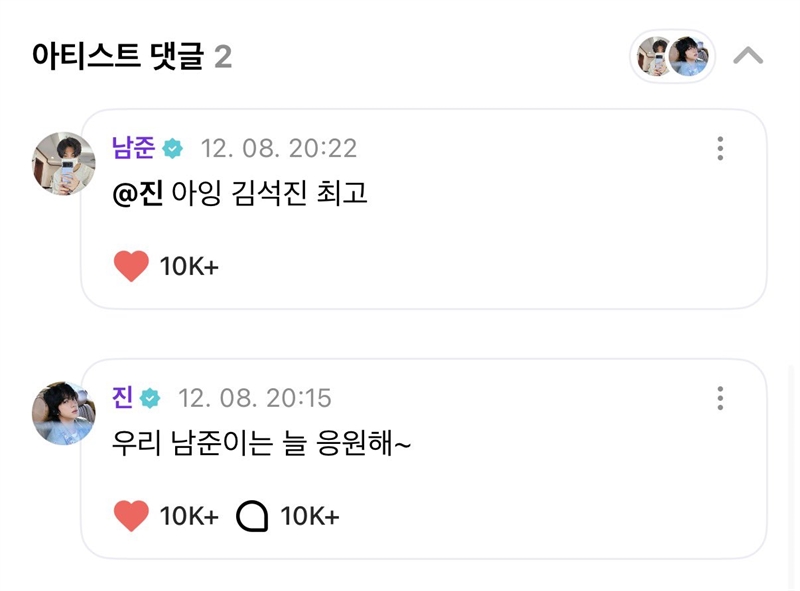Click verified badge next to 남준

click(x=172, y=149)
